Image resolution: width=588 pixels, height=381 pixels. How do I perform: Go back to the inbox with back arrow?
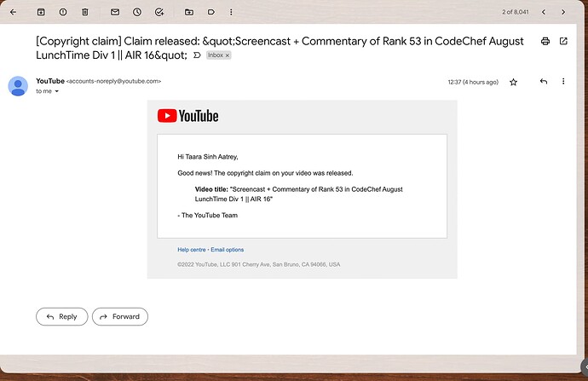(13, 12)
